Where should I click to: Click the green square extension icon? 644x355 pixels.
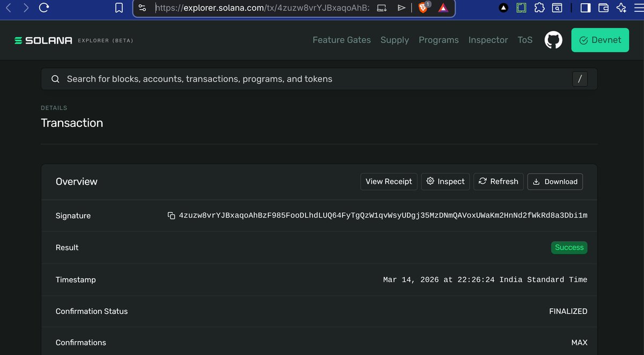pyautogui.click(x=521, y=8)
